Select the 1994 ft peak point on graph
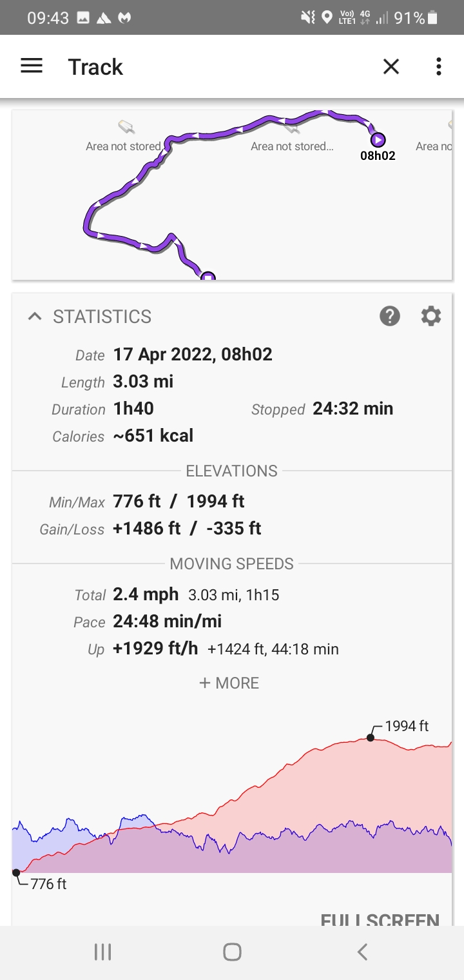 click(371, 737)
